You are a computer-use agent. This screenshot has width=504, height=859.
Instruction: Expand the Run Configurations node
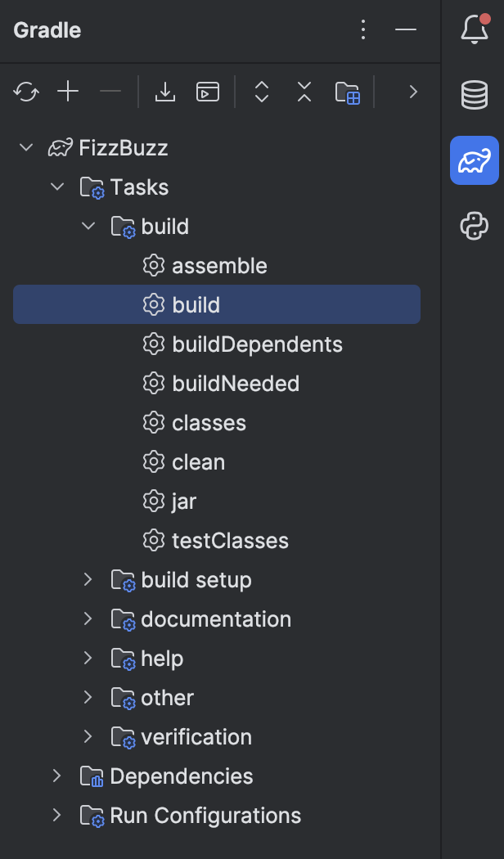point(56,815)
